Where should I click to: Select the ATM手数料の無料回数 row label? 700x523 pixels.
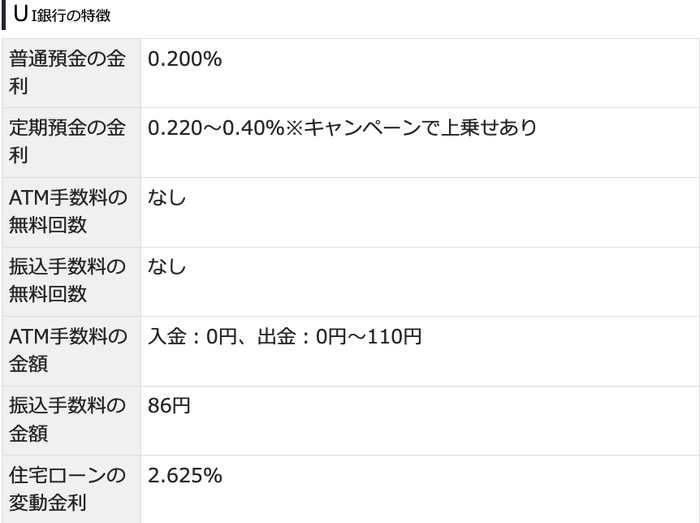tap(68, 212)
